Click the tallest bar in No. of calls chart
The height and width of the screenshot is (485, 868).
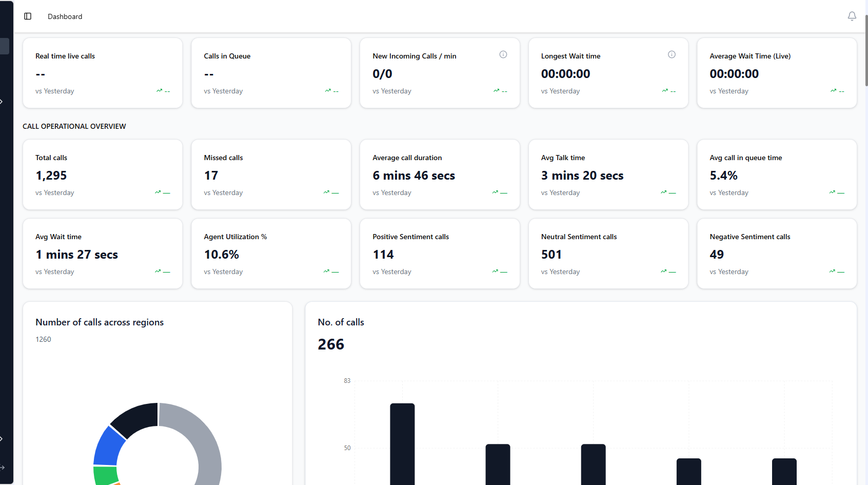(x=403, y=441)
